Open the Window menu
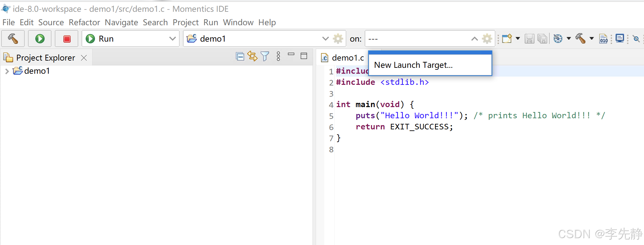This screenshot has height=245, width=644. point(238,22)
